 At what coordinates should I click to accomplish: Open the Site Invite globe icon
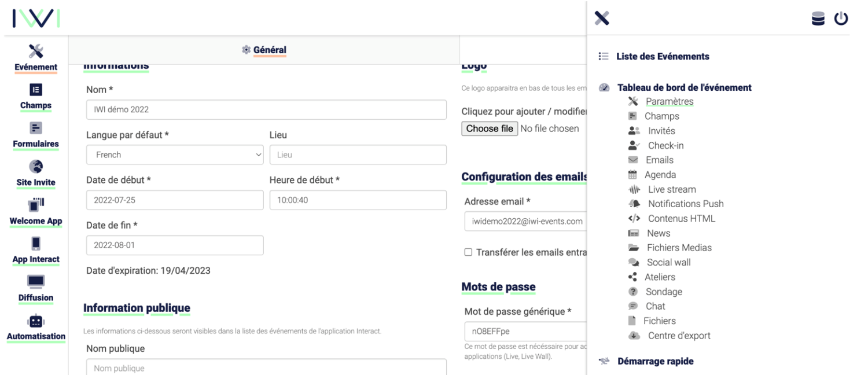point(36,167)
